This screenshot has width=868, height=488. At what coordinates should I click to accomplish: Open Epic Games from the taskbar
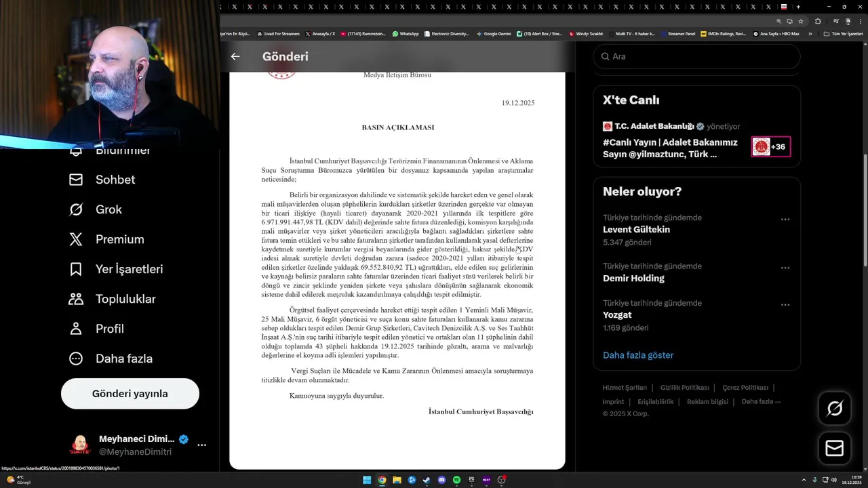pyautogui.click(x=471, y=480)
